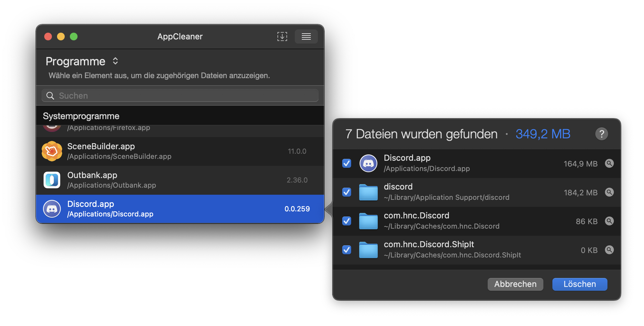The image size is (644, 326).
Task: Click Outbank version 2.36.0
Action: [x=297, y=180]
